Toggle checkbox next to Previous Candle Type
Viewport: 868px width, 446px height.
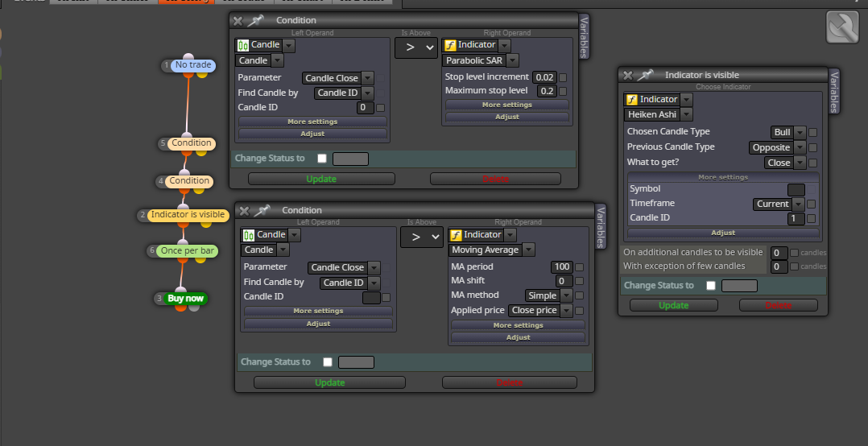(x=812, y=148)
